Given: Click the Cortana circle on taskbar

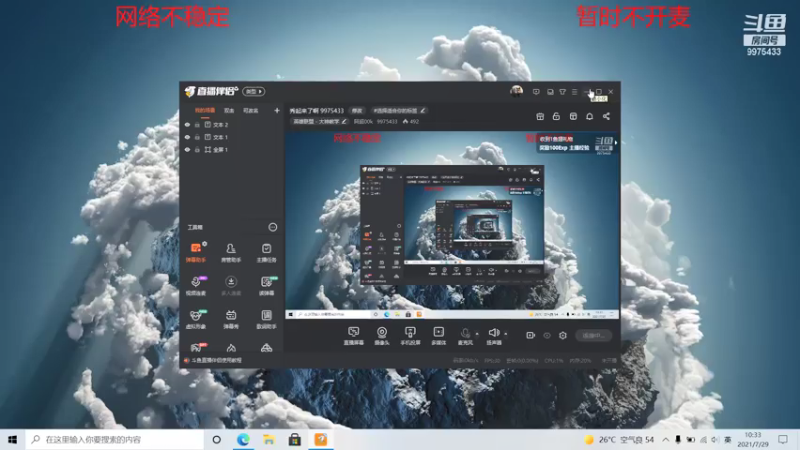Looking at the screenshot, I should pos(217,439).
